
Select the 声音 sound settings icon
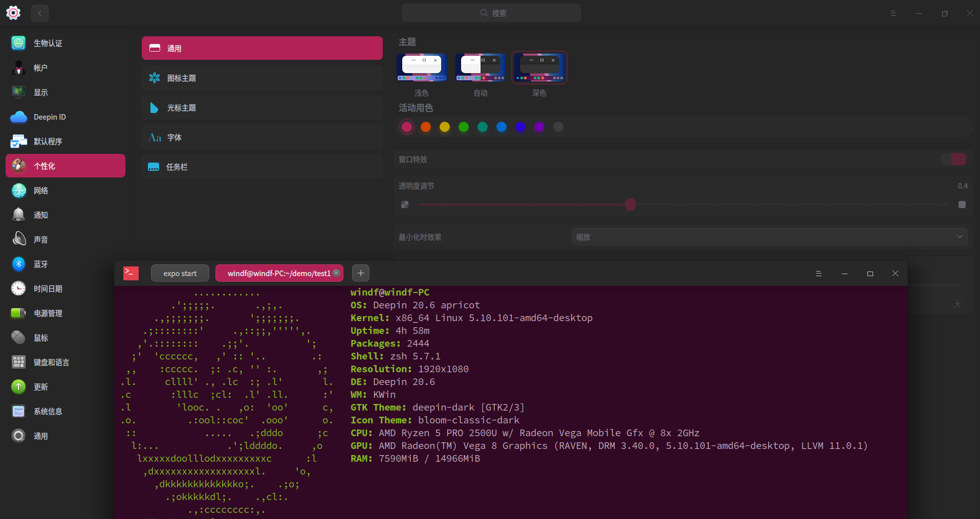pyautogui.click(x=18, y=239)
